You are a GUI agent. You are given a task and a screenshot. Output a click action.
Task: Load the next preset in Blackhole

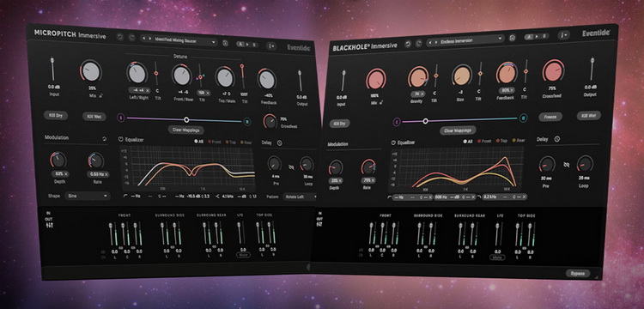pos(435,41)
